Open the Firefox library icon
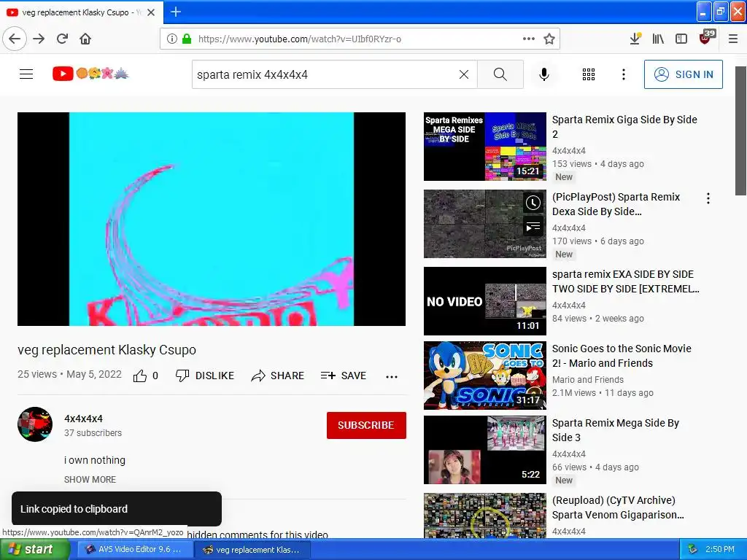 click(x=659, y=39)
